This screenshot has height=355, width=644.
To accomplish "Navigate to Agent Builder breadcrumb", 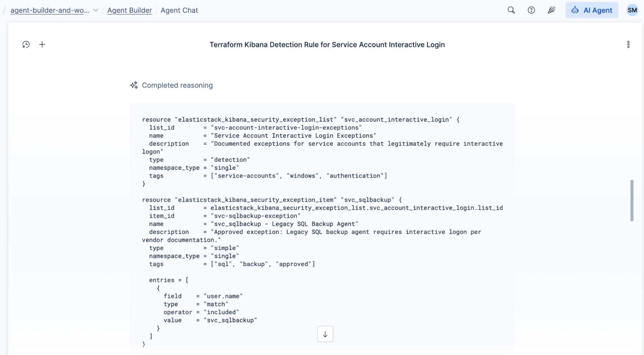I will (130, 10).
